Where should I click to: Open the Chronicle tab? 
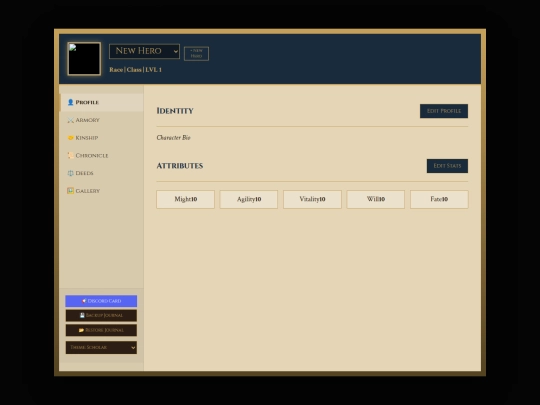[102, 155]
